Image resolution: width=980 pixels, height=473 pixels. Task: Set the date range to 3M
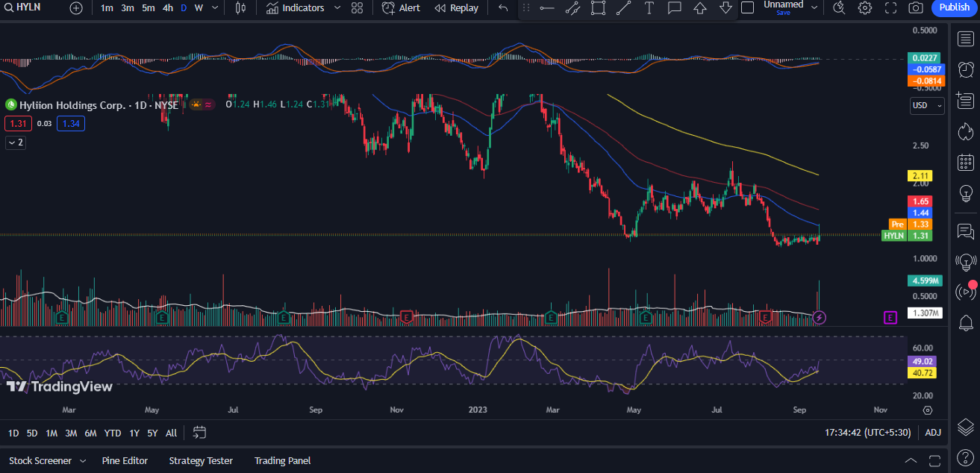71,433
